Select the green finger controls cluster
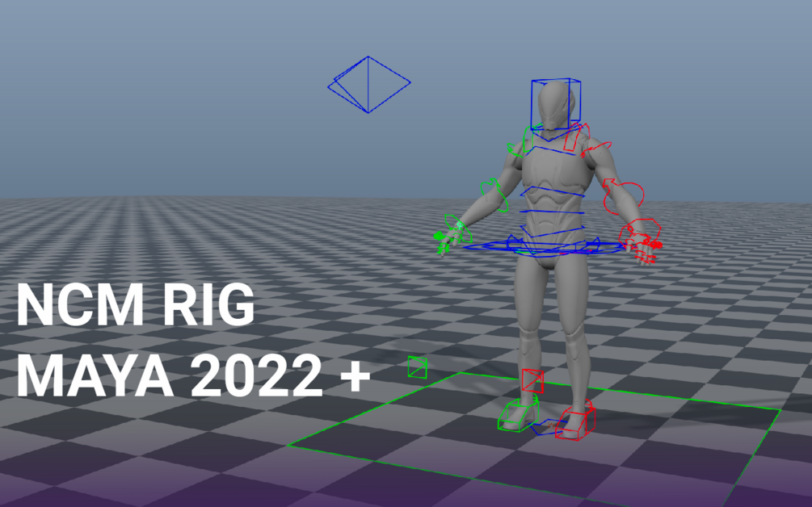 [442, 243]
